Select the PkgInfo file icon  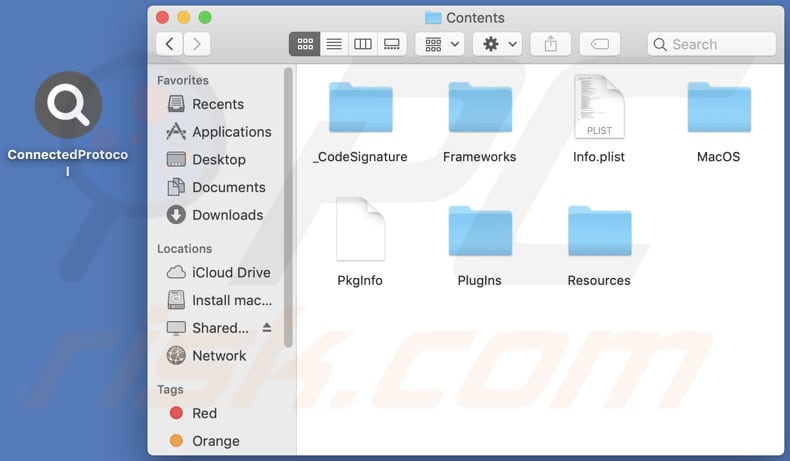[x=361, y=229]
